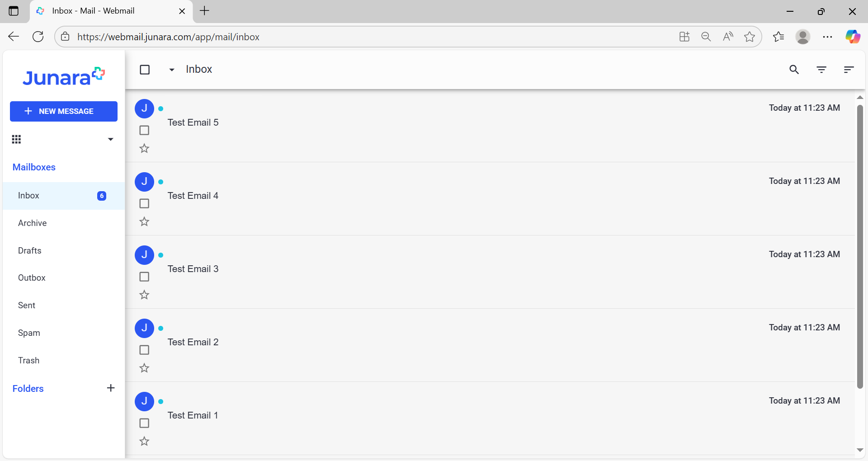Click the scroll up arrow of message list
Image resolution: width=868 pixels, height=461 pixels.
coord(860,97)
